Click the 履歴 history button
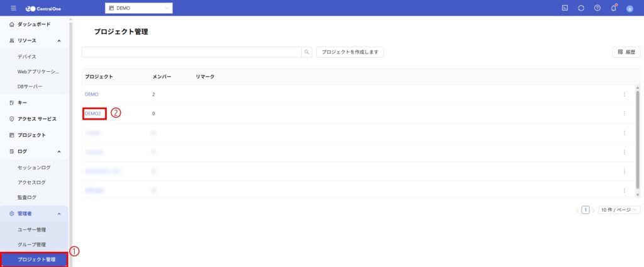Image resolution: width=644 pixels, height=267 pixels. [x=626, y=52]
